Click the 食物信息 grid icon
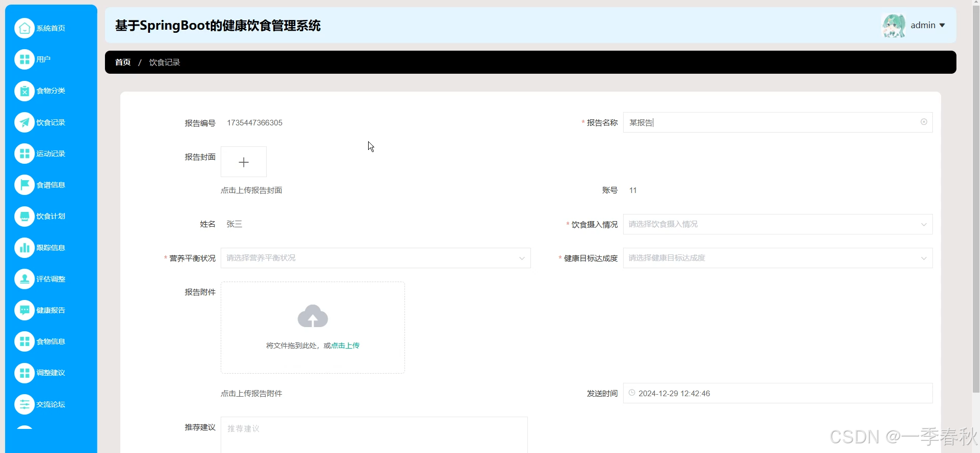The width and height of the screenshot is (980, 453). [25, 341]
